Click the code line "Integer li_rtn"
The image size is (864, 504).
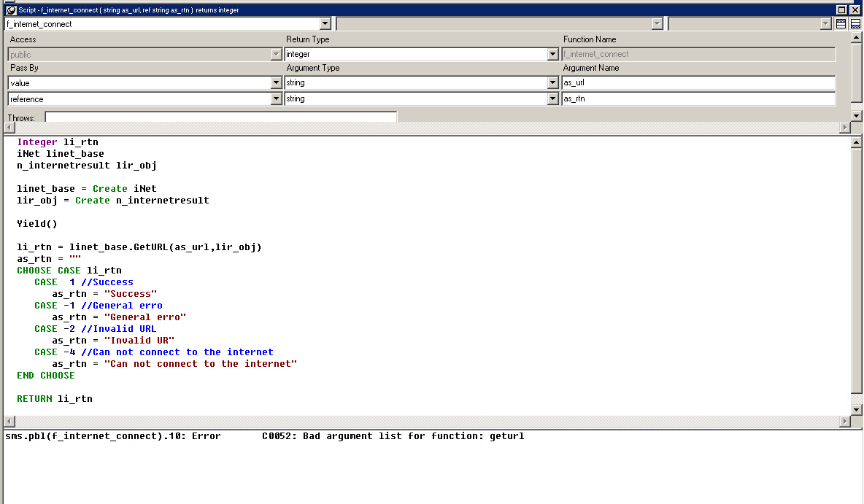coord(58,142)
